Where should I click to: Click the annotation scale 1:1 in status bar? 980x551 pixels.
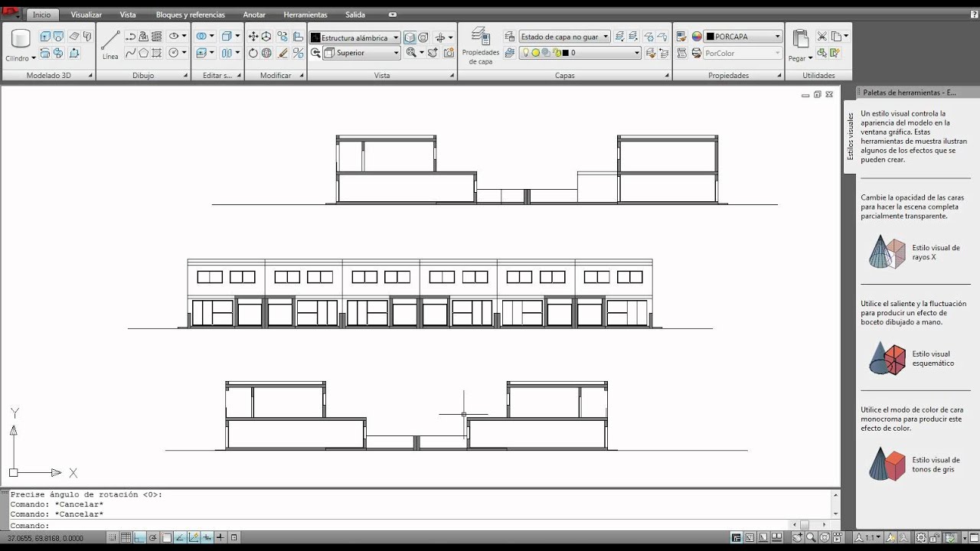(x=868, y=538)
